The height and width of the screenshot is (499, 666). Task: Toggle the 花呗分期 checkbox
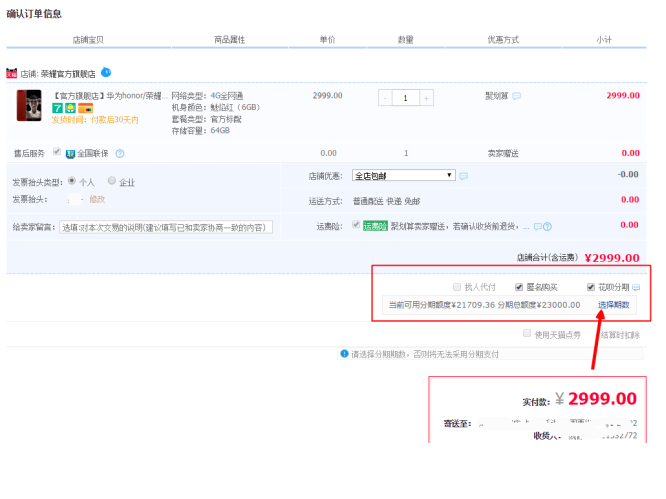(591, 287)
